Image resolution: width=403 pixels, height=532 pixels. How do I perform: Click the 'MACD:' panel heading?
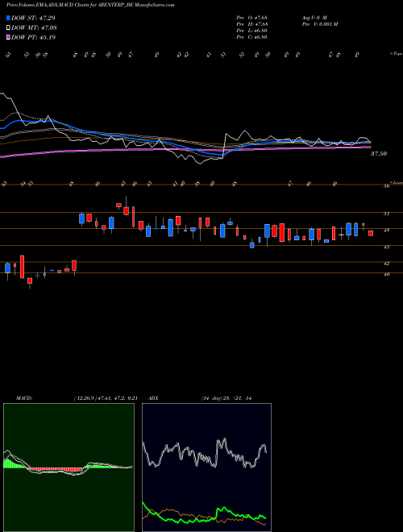click(24, 398)
